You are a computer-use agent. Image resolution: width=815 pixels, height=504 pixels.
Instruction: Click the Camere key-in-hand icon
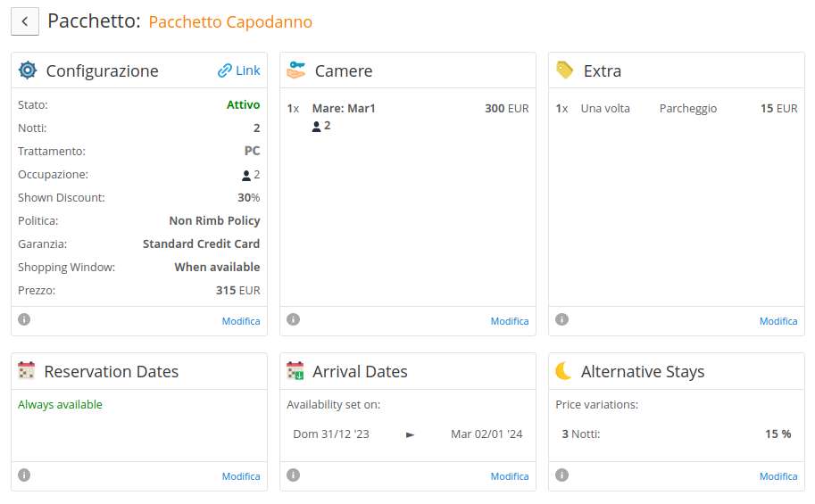(296, 70)
